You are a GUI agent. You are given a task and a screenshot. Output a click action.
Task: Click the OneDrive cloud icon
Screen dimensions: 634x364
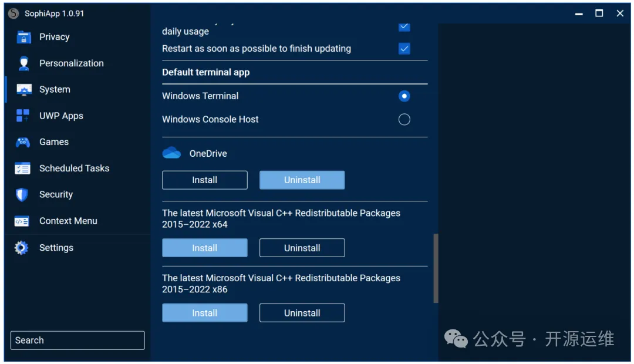pos(171,153)
